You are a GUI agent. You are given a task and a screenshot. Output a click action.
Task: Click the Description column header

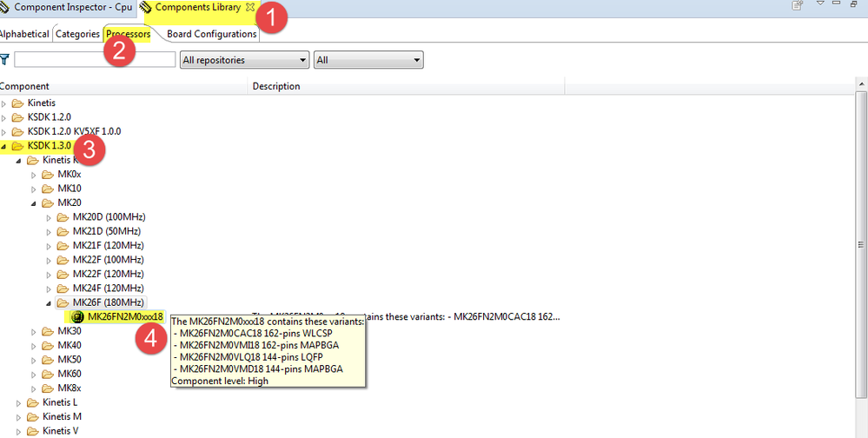point(407,86)
